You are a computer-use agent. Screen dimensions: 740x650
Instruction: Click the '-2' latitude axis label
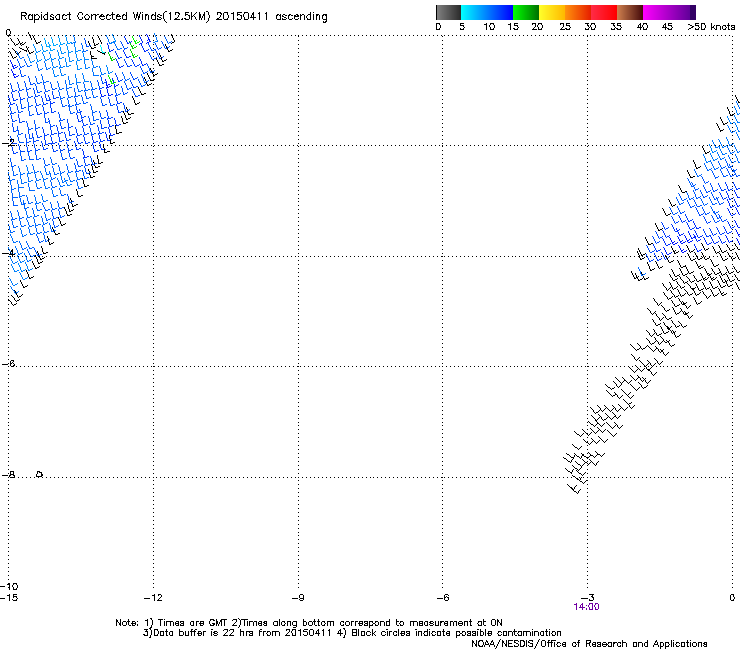8,143
